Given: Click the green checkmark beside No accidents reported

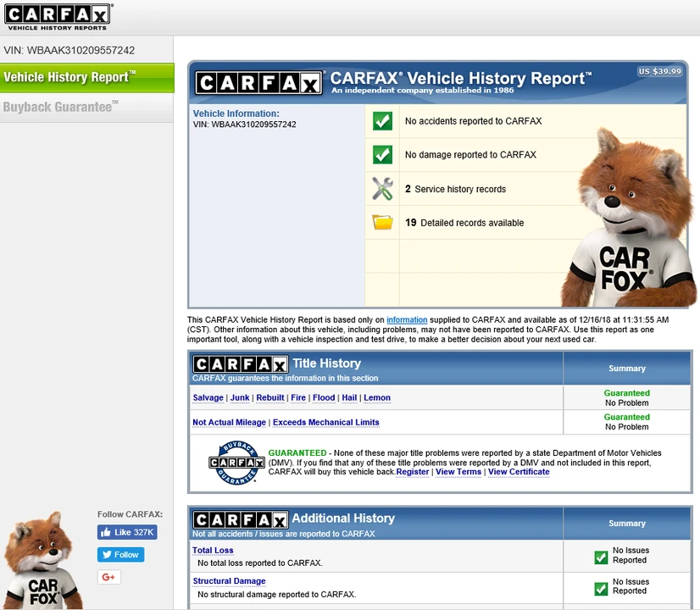Looking at the screenshot, I should click(382, 121).
